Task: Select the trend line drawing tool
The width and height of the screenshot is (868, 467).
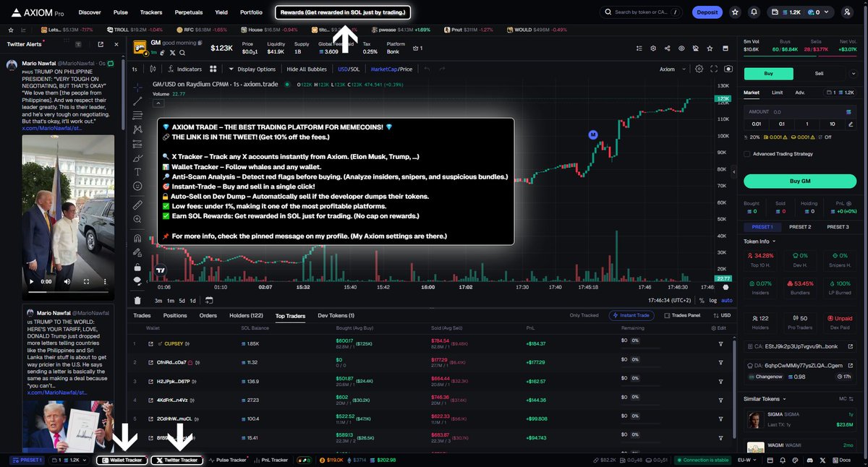Action: pyautogui.click(x=137, y=102)
